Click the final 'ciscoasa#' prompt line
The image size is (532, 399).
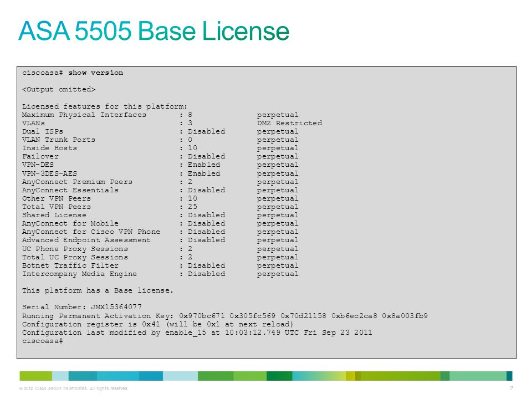(x=43, y=341)
